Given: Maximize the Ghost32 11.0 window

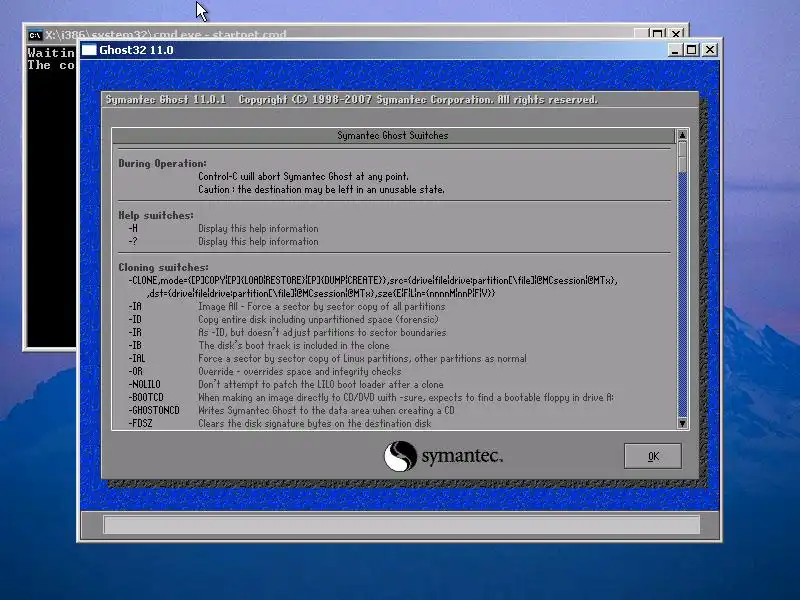Looking at the screenshot, I should tap(691, 50).
